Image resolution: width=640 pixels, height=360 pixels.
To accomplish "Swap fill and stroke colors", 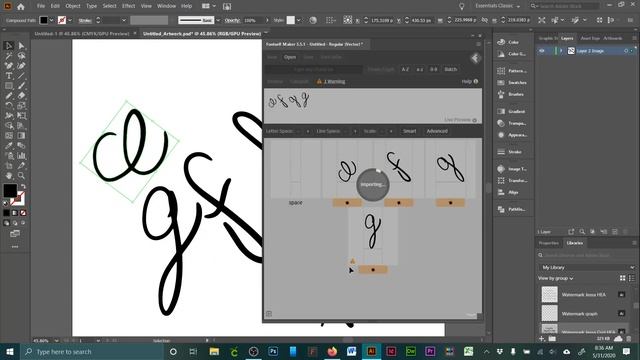I will point(23,186).
